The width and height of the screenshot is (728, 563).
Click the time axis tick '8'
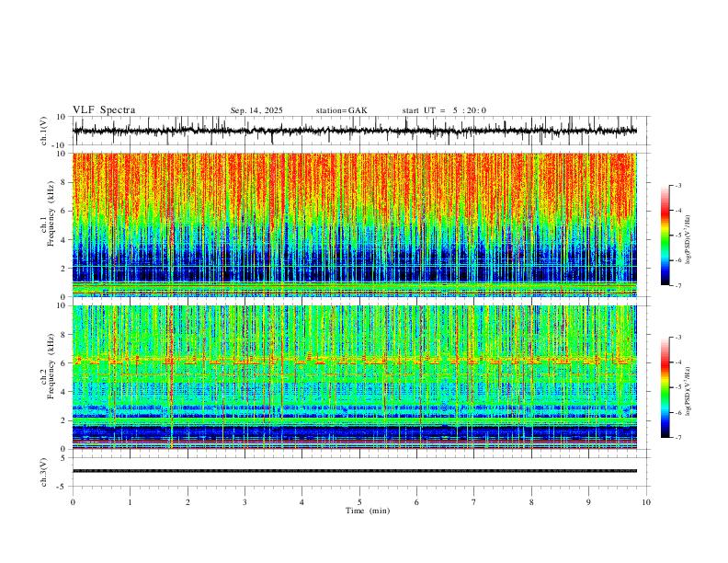(531, 502)
